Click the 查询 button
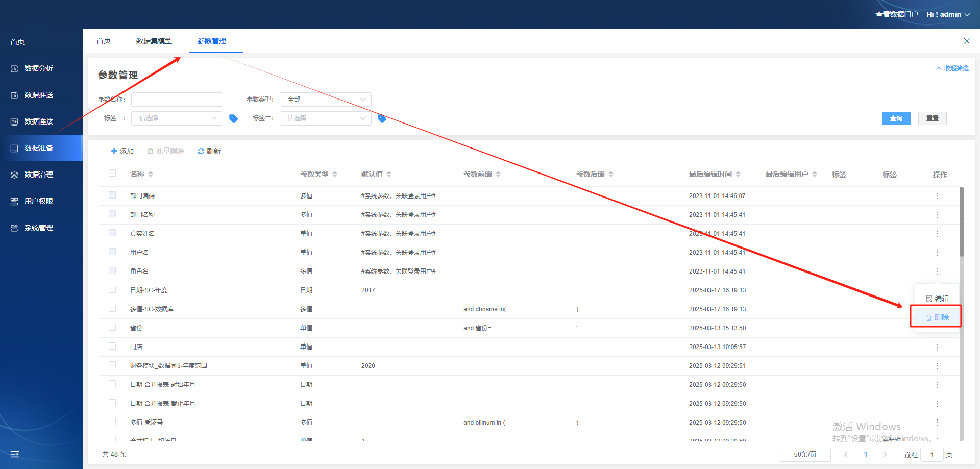The width and height of the screenshot is (980, 469). click(x=896, y=118)
